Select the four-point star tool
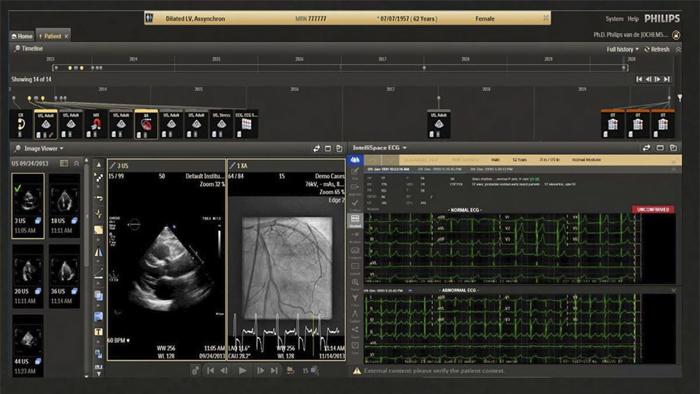The height and width of the screenshot is (394, 700). (x=99, y=214)
